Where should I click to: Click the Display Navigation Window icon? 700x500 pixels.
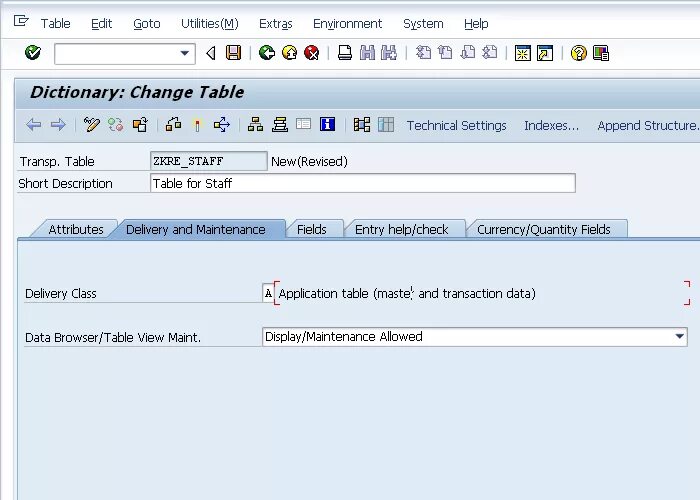coord(280,125)
